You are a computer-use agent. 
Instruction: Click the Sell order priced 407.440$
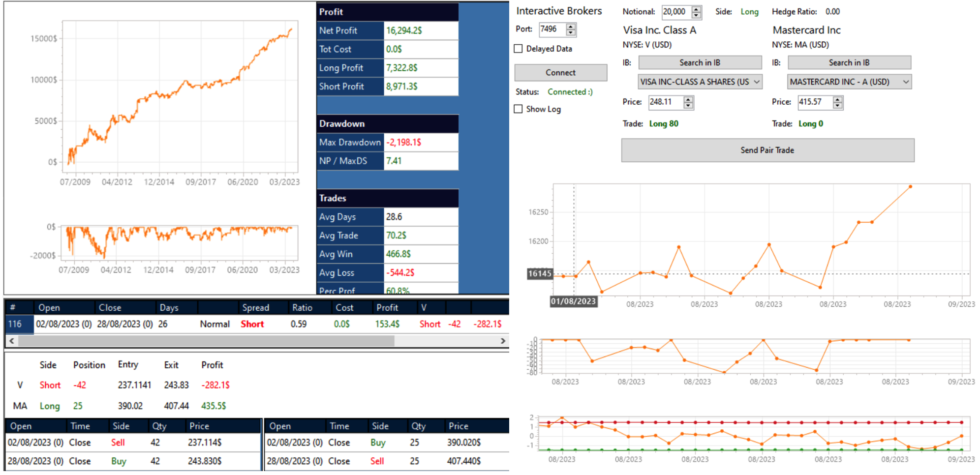pos(387,461)
